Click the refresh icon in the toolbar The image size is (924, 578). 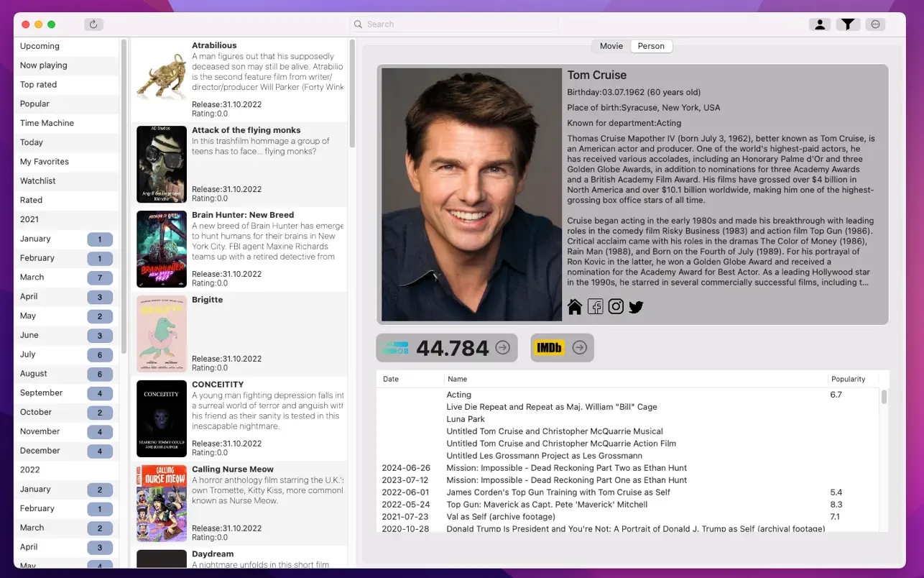coord(93,24)
